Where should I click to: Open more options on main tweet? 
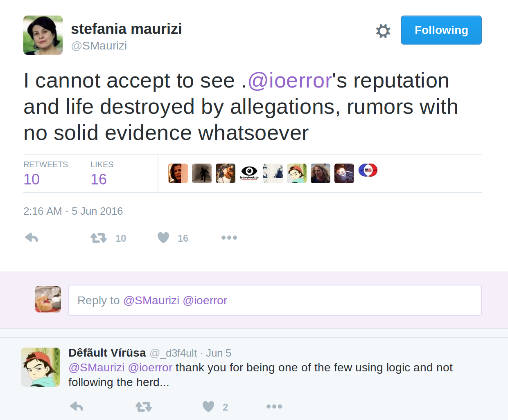point(229,238)
